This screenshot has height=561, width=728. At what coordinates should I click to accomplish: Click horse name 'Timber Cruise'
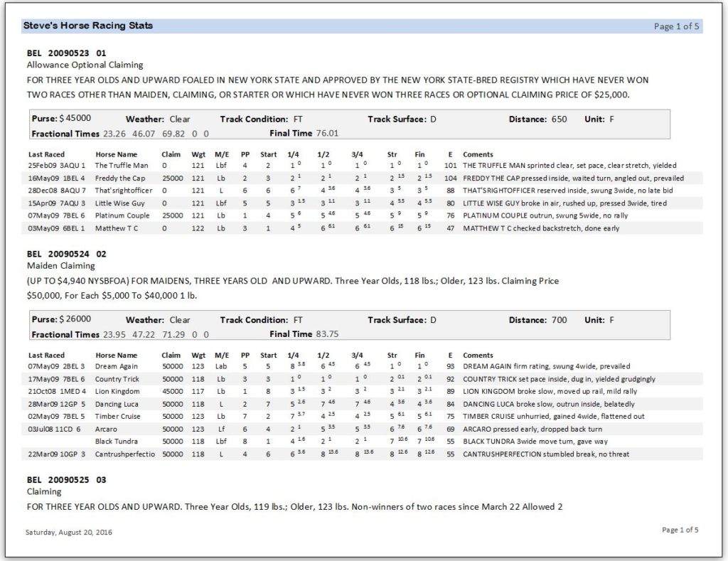click(x=117, y=417)
